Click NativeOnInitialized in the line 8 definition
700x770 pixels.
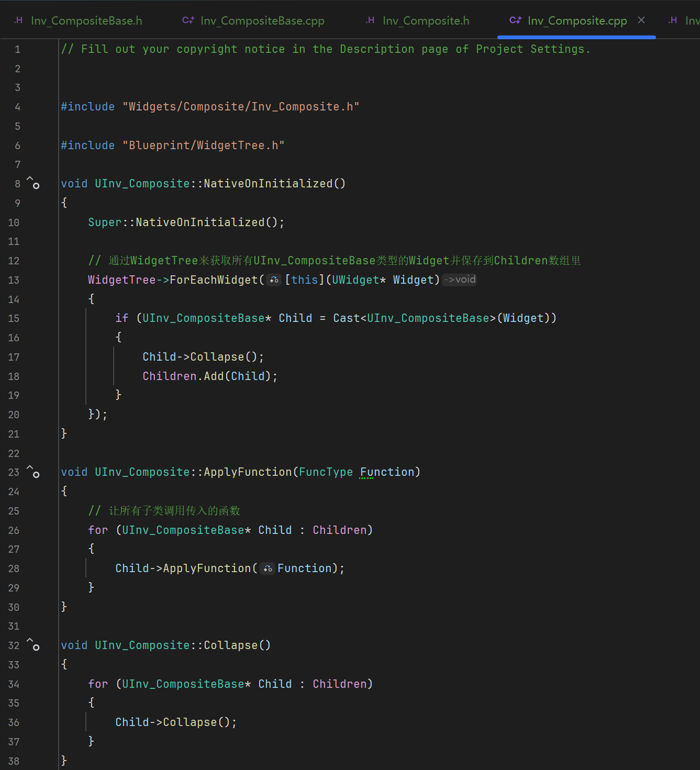pyautogui.click(x=268, y=184)
